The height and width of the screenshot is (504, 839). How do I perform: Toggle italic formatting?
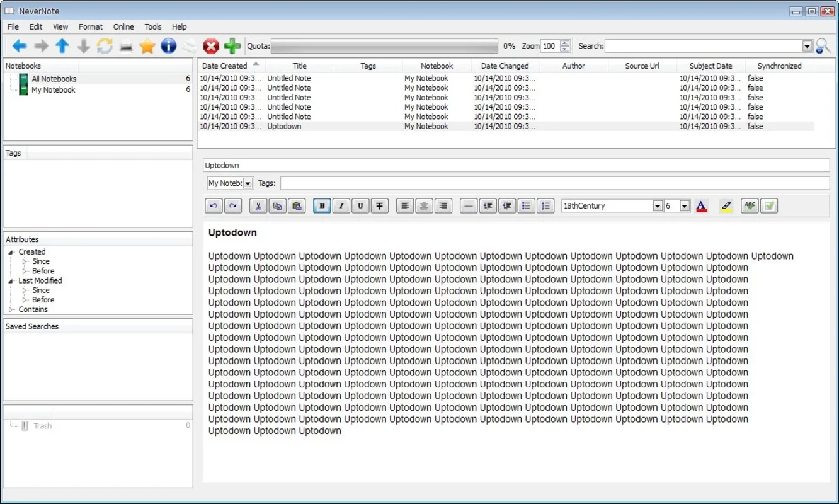341,205
